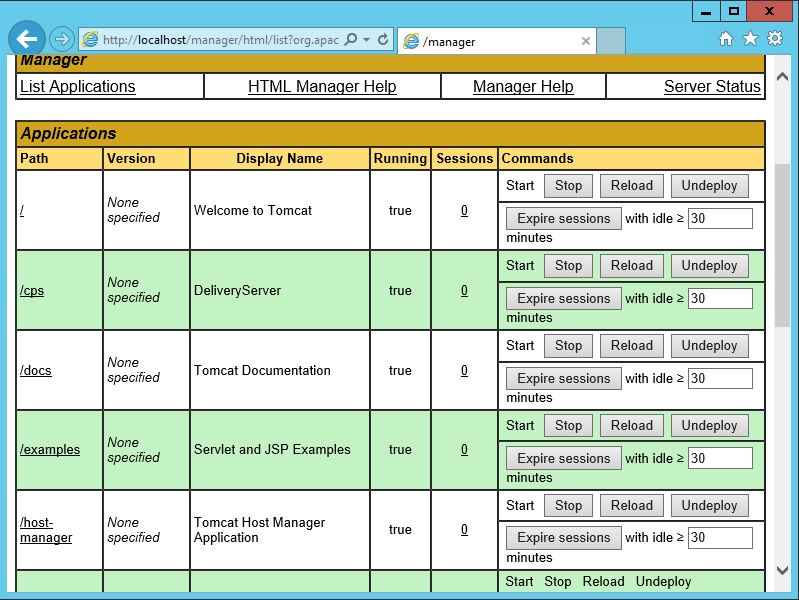799x600 pixels.
Task: Reload the Tomcat Documentation application
Action: tap(632, 346)
